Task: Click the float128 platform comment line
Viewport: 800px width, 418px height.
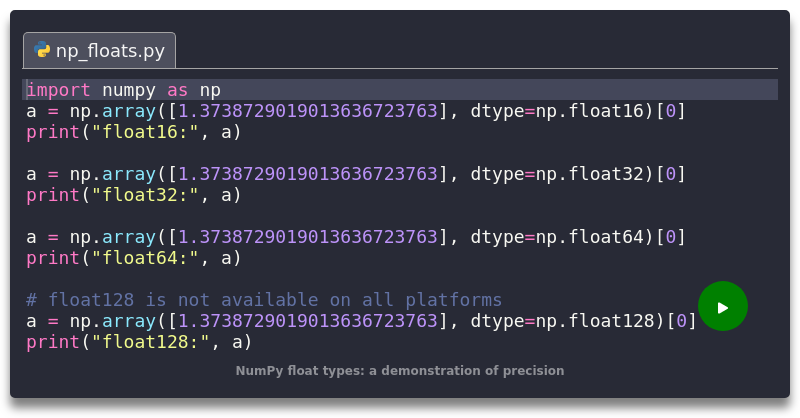Action: [264, 300]
